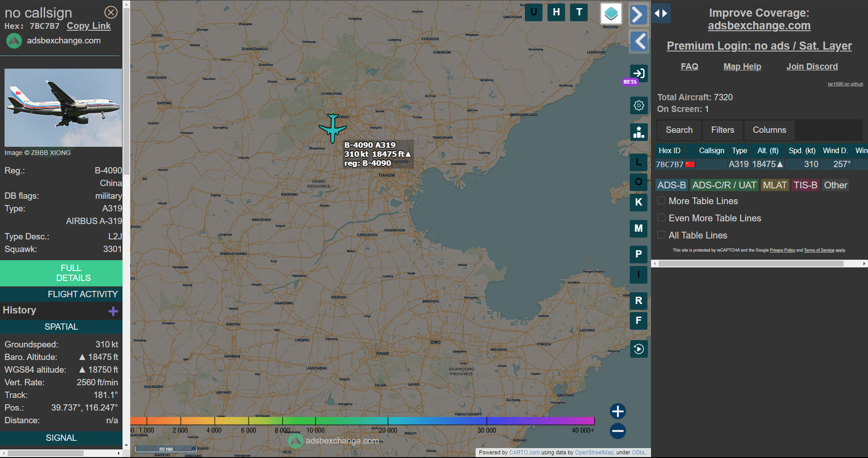This screenshot has width=868, height=458.
Task: Open CARTO.com attribution link
Action: coord(524,453)
